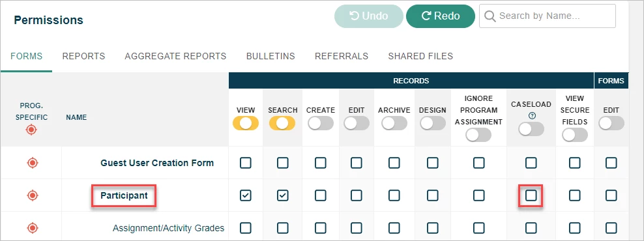Image resolution: width=644 pixels, height=241 pixels.
Task: Toggle the Create column switch
Action: [320, 122]
